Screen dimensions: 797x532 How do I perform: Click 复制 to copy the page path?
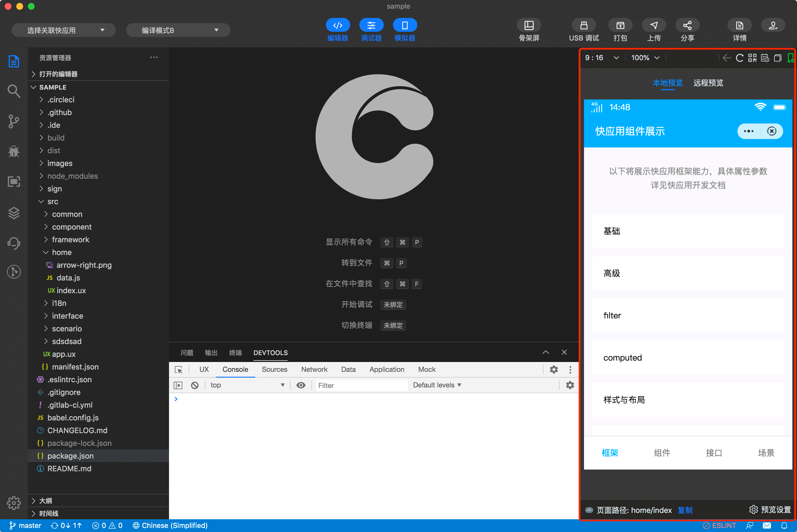685,510
